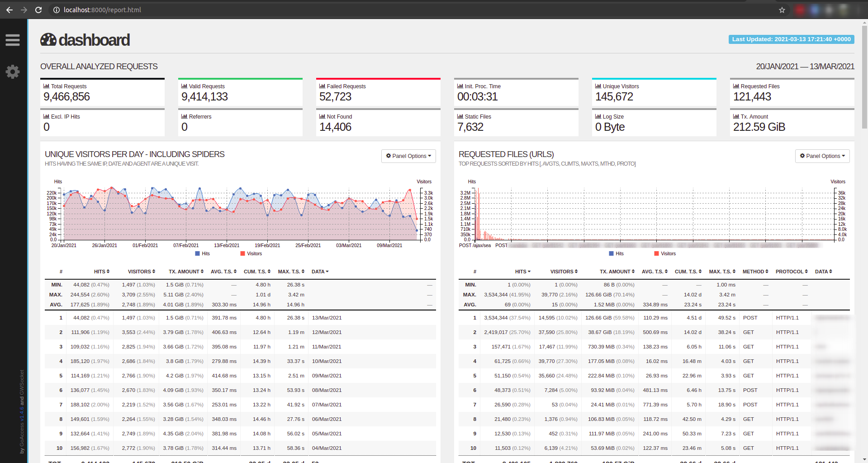The height and width of the screenshot is (463, 868).
Task: Sort visitors table by CUM. T.S. column
Action: tap(257, 272)
